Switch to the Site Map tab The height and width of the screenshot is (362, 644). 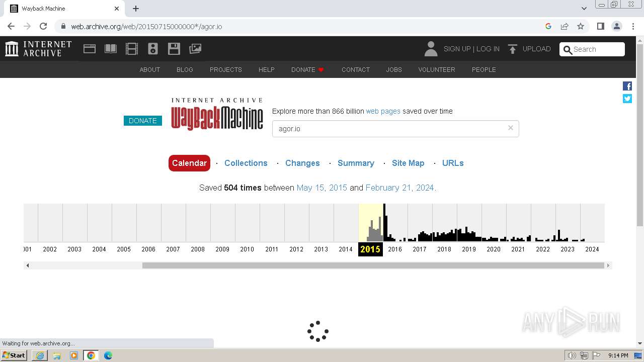pos(408,163)
